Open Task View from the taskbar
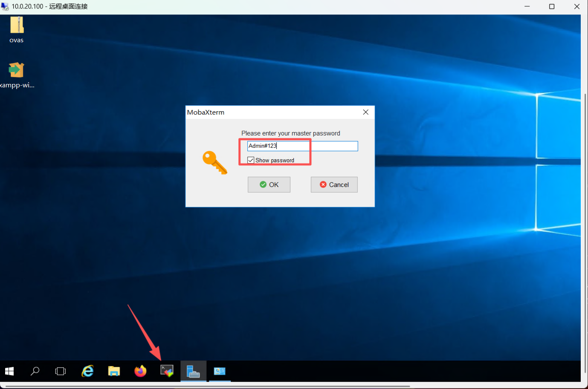The width and height of the screenshot is (588, 389). [61, 371]
